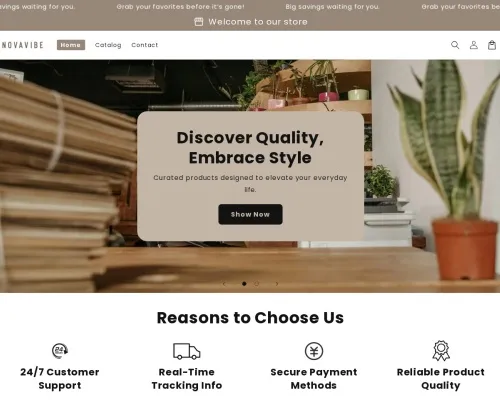The image size is (500, 400).
Task: Click the Discover Quality, Embrace Style heading
Action: click(250, 147)
